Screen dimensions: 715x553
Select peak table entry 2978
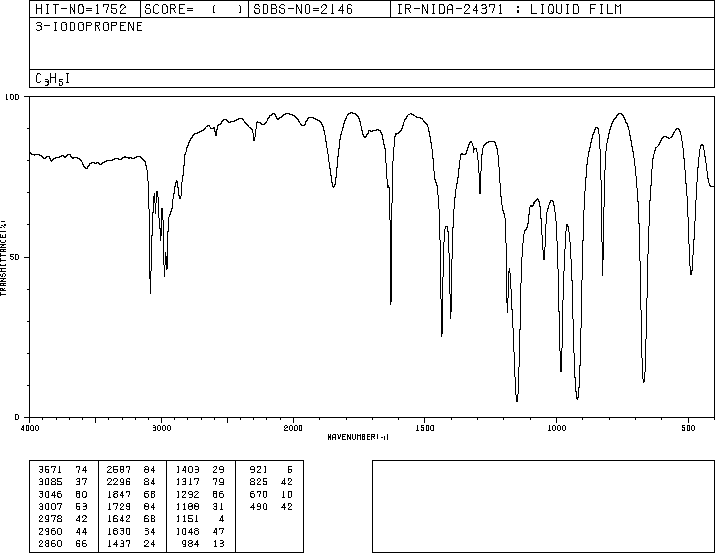50,519
